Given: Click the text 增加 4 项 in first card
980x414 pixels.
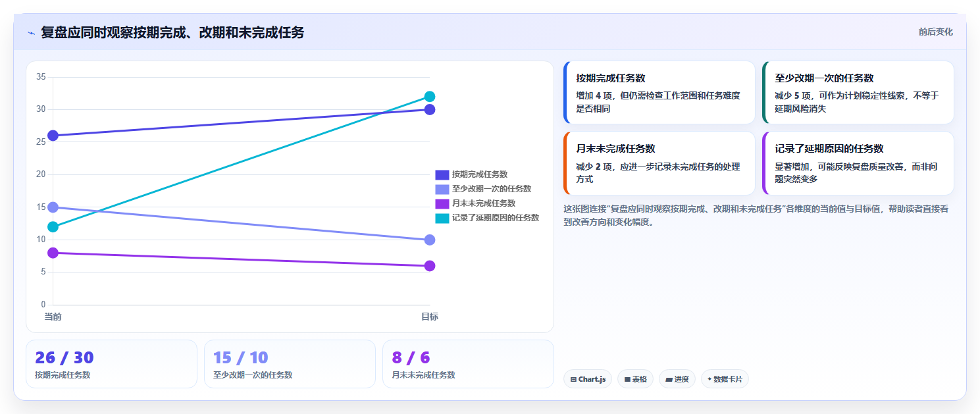Looking at the screenshot, I should 595,95.
